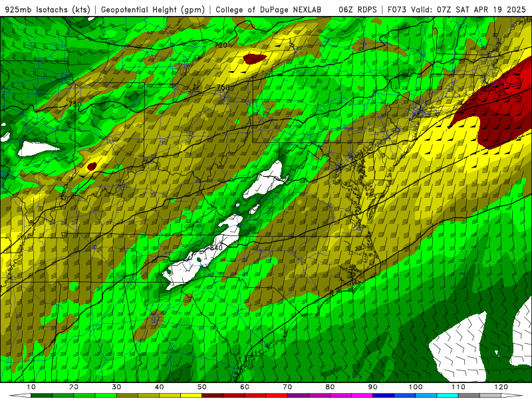
Task: Click the colorbar tick label "10"
Action: 31,387
